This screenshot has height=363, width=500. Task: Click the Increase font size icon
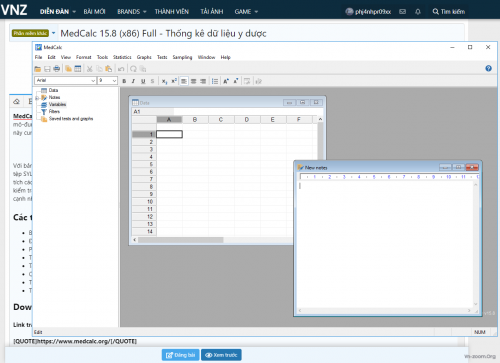pos(226,81)
